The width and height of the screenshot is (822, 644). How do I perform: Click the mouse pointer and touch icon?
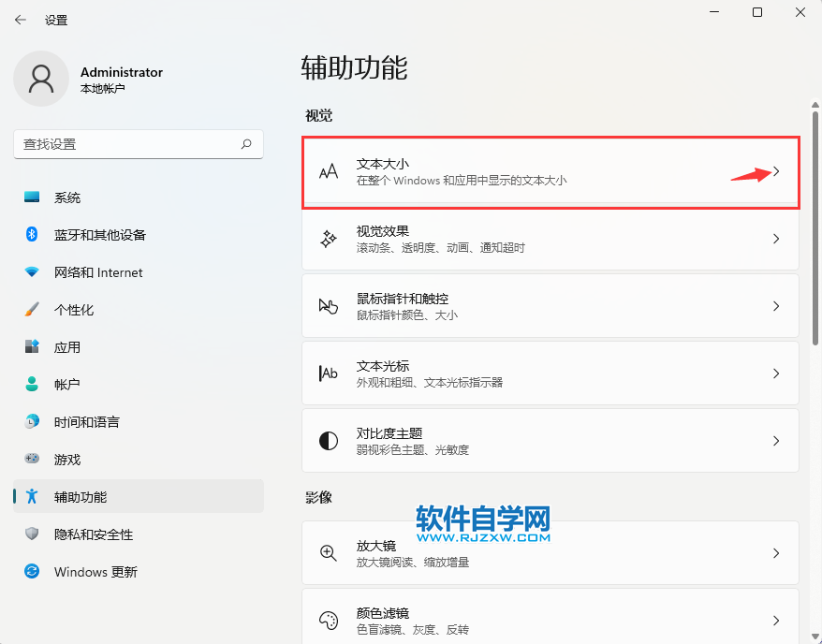(x=329, y=306)
